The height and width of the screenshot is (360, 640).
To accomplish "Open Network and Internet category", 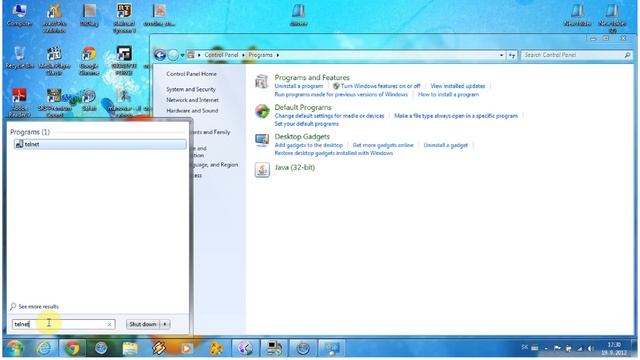I will tap(192, 100).
